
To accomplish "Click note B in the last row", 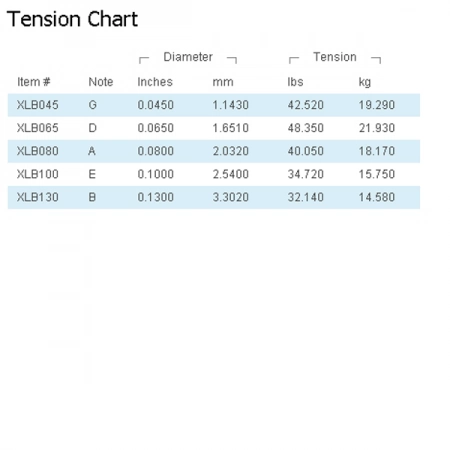I will click(92, 197).
